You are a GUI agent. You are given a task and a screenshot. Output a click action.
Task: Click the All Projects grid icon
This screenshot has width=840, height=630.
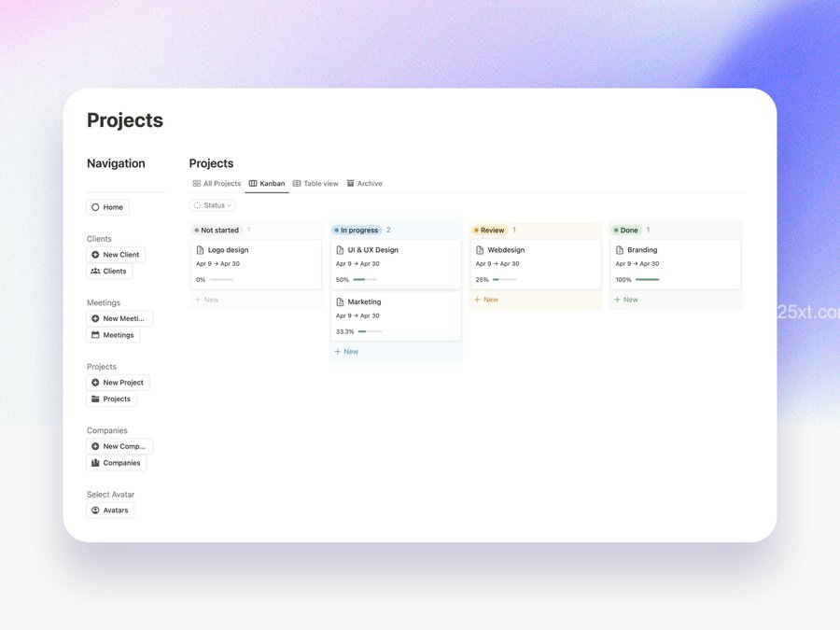pos(197,184)
